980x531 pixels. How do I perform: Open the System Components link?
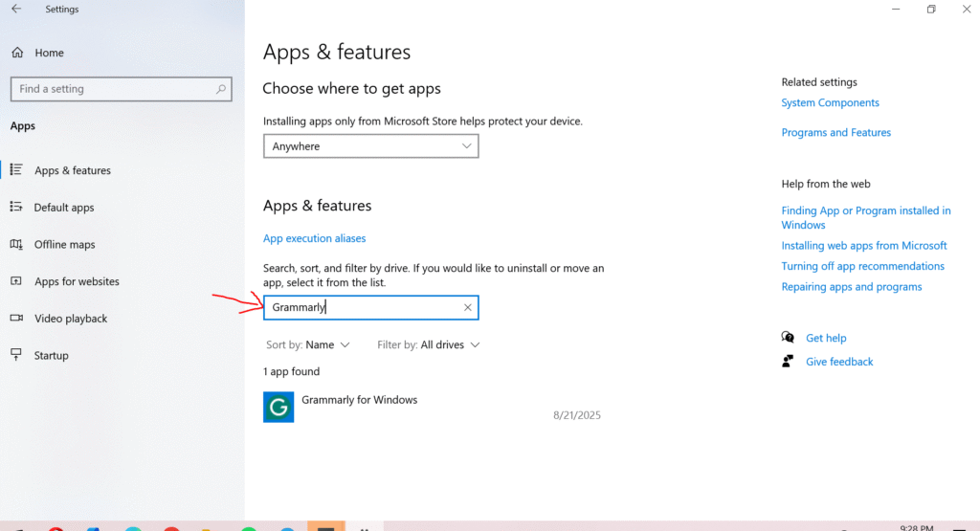(830, 103)
